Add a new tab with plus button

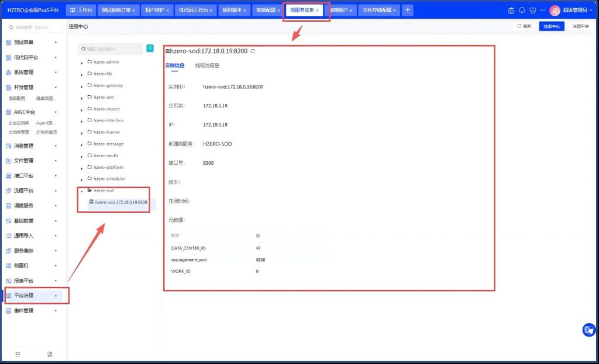click(407, 11)
